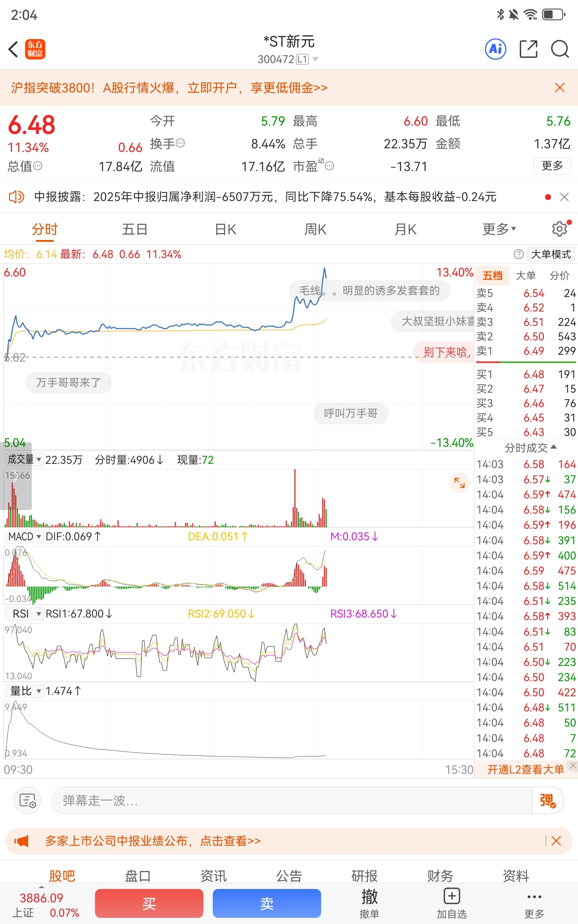This screenshot has width=578, height=924.
Task: Open the 量比 indicator dropdown
Action: [24, 691]
